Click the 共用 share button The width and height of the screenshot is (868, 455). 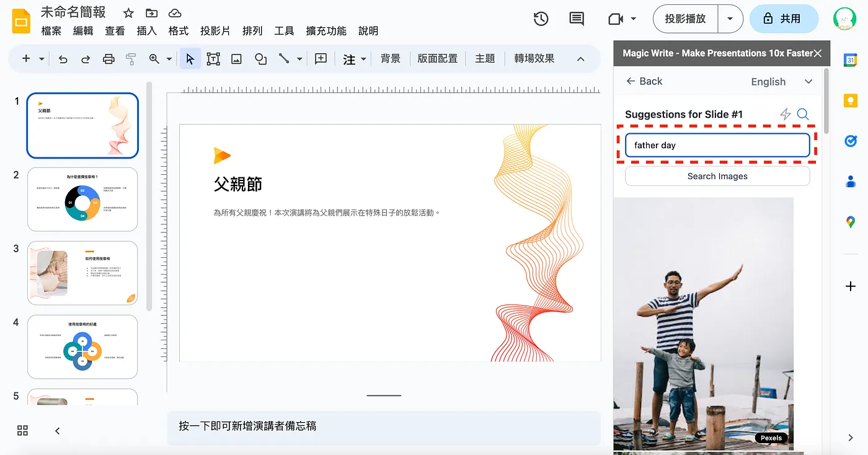(784, 19)
